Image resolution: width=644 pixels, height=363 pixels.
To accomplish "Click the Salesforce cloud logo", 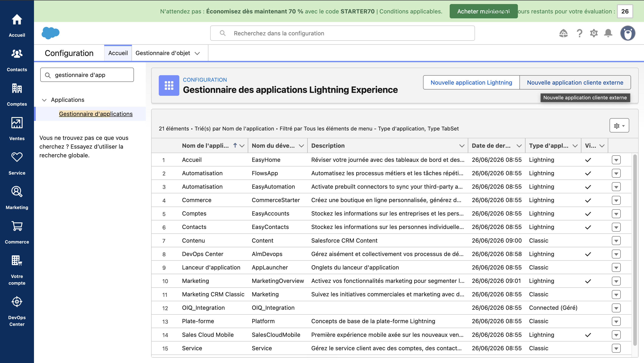I will pos(51,33).
